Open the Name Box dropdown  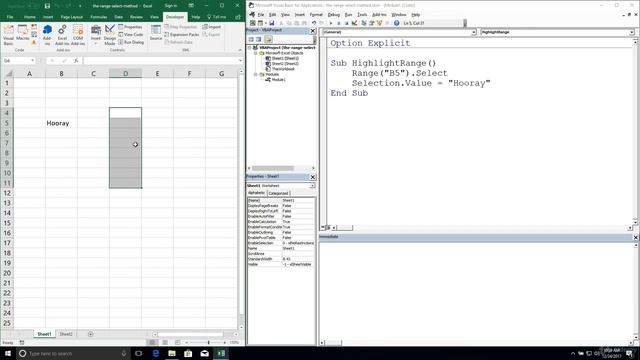[32, 61]
